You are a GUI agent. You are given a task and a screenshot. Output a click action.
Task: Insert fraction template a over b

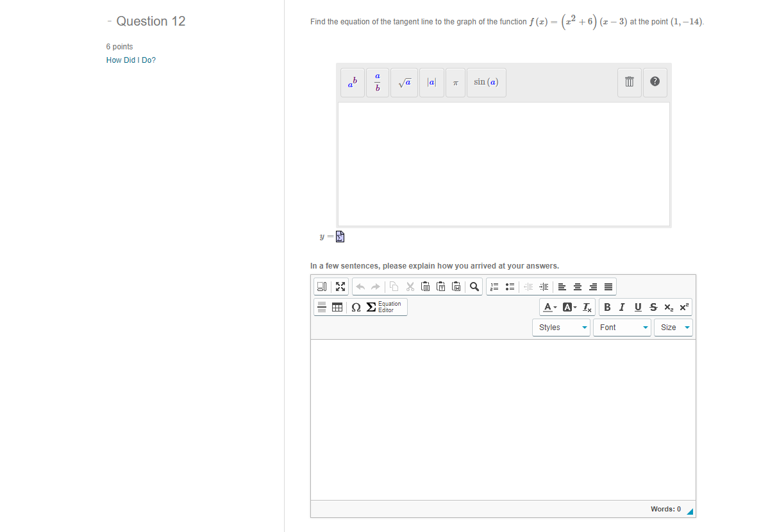[378, 83]
